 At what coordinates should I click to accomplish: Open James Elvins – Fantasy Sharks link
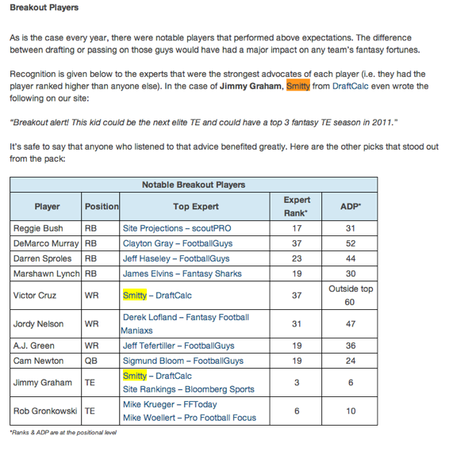tap(182, 274)
